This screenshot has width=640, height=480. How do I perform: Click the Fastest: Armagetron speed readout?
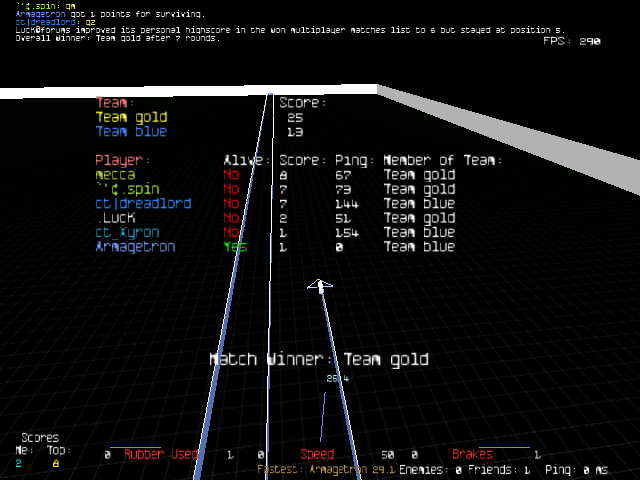click(x=326, y=468)
